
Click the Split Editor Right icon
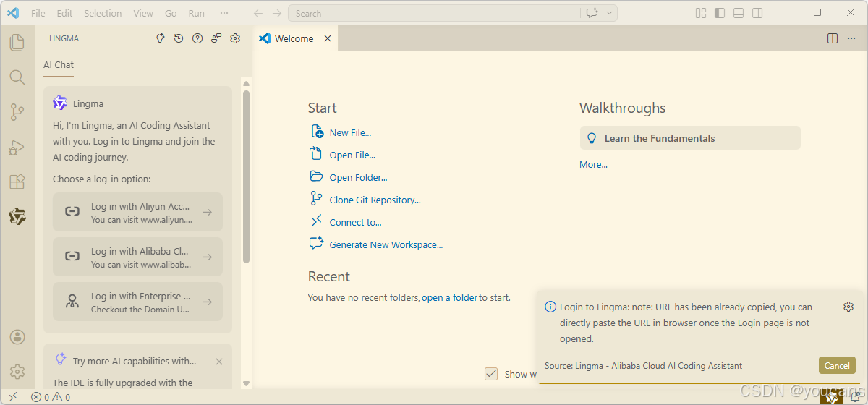tap(833, 38)
